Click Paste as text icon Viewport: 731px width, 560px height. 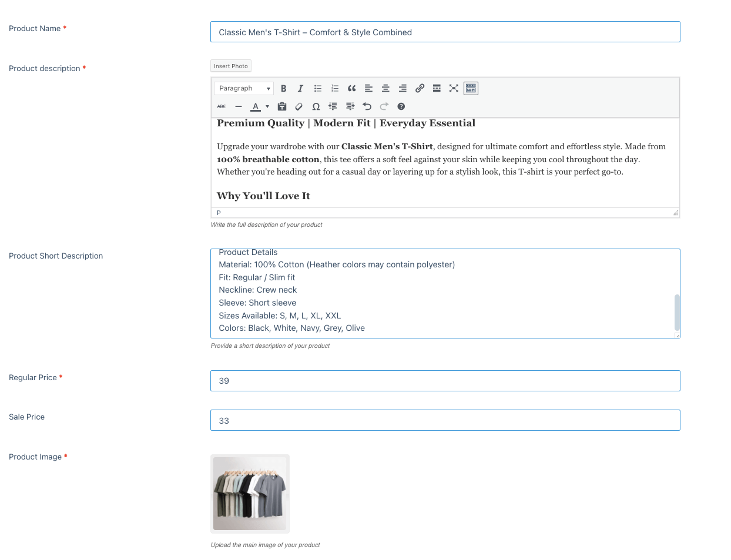pyautogui.click(x=282, y=106)
